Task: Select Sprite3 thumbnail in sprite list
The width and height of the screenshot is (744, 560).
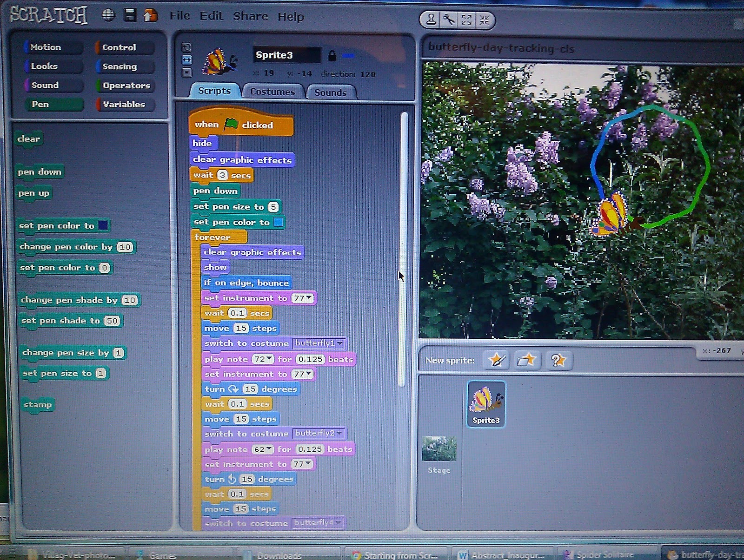Action: point(486,403)
